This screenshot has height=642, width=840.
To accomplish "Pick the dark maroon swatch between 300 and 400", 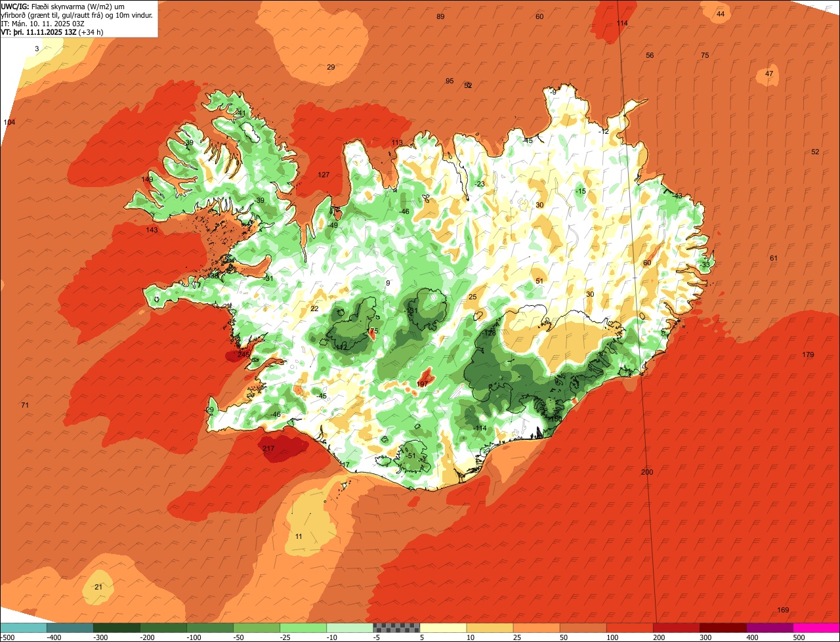I will point(723,628).
